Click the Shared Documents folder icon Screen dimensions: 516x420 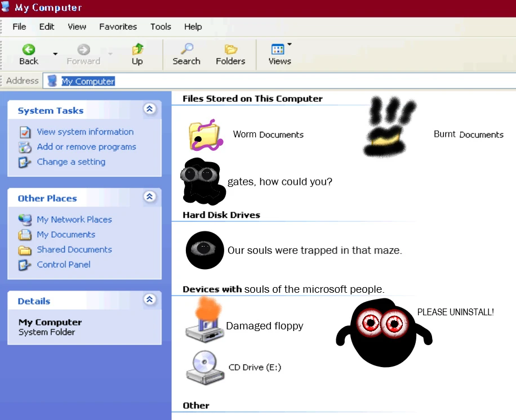[x=25, y=251]
